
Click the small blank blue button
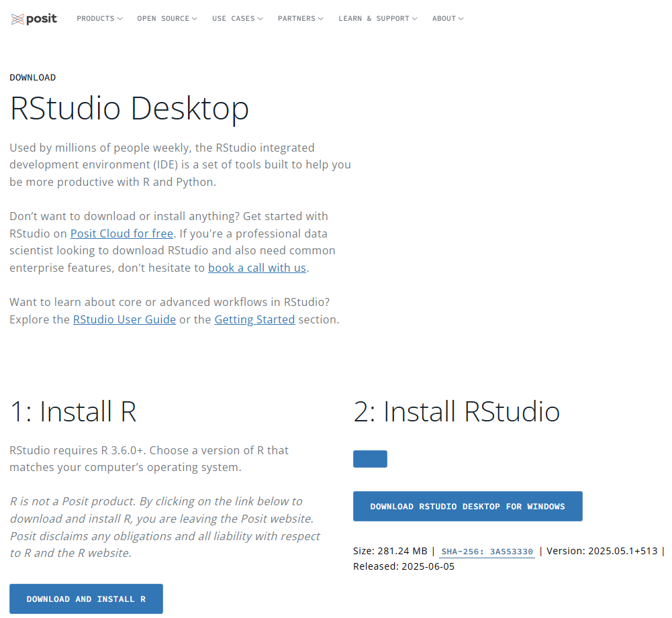pyautogui.click(x=371, y=459)
